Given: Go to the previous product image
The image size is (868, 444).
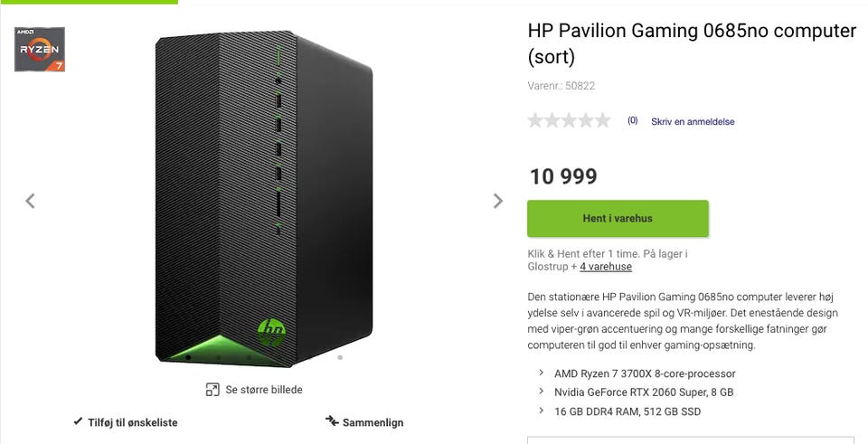Looking at the screenshot, I should (30, 201).
